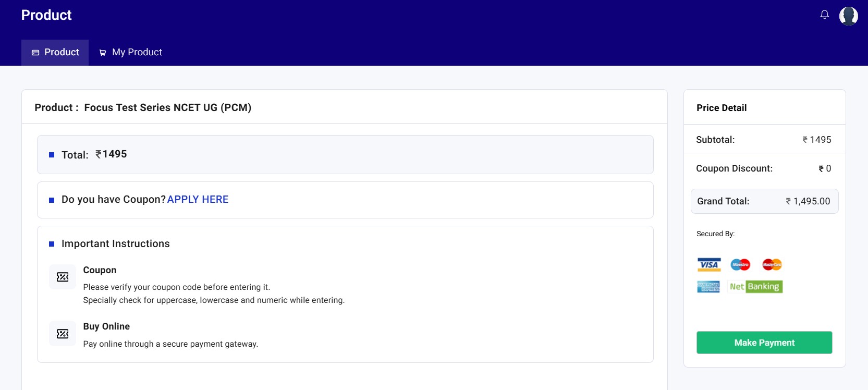Click the Important Instructions heading
Image resolution: width=868 pixels, height=390 pixels.
[x=115, y=243]
